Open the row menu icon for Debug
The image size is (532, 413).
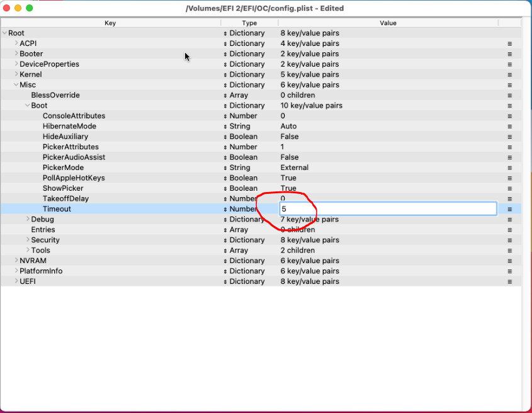coord(509,220)
